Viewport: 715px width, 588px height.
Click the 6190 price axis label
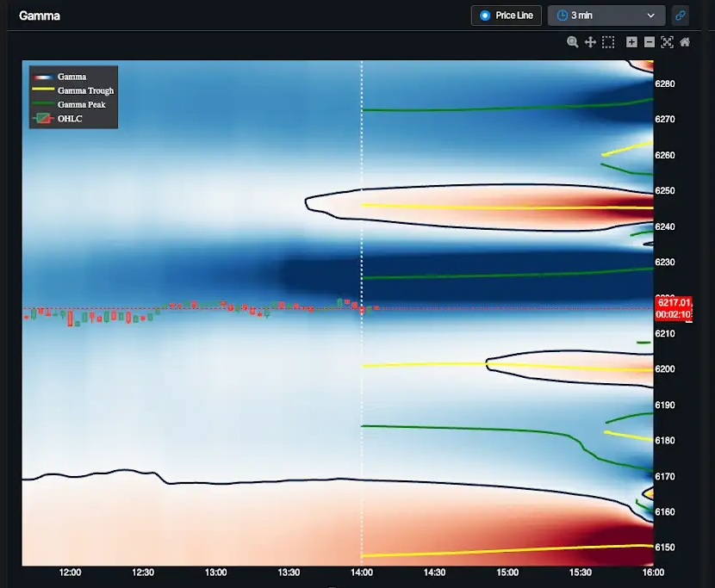(x=665, y=405)
